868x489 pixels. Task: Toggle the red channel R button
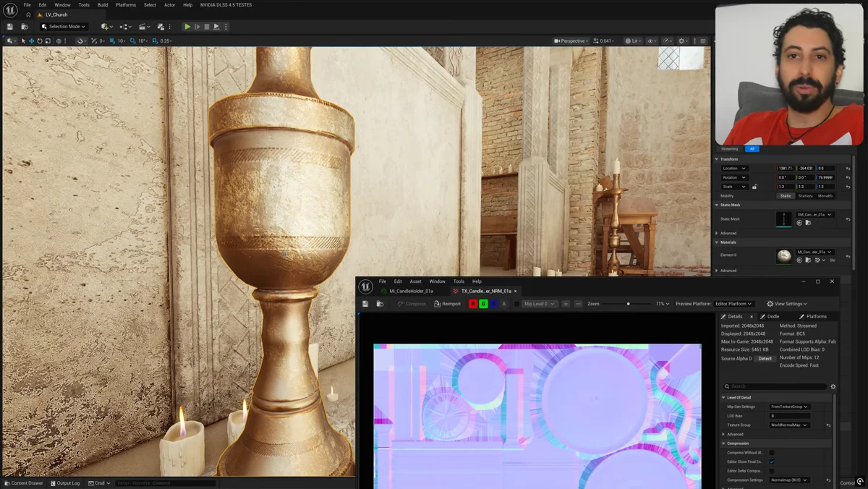click(473, 304)
